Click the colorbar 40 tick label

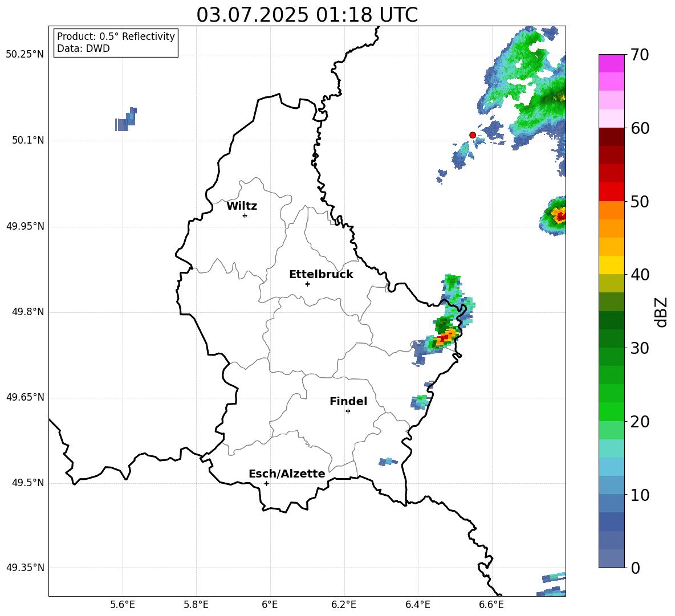click(x=640, y=275)
